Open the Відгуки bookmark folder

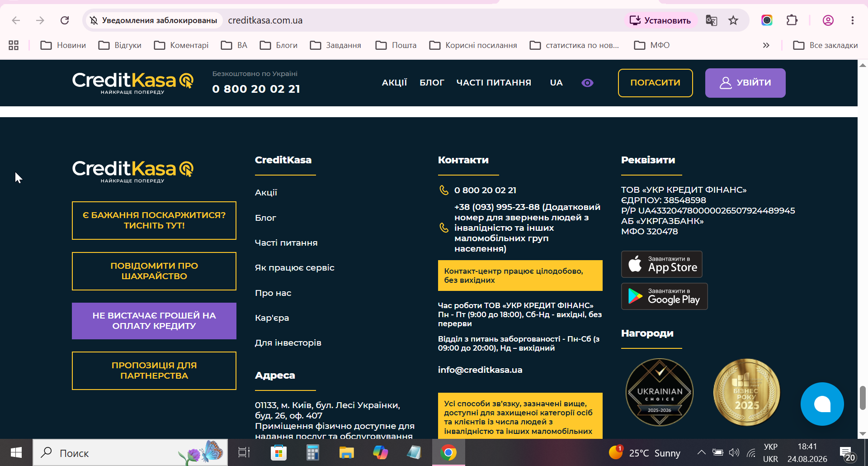[x=120, y=45]
